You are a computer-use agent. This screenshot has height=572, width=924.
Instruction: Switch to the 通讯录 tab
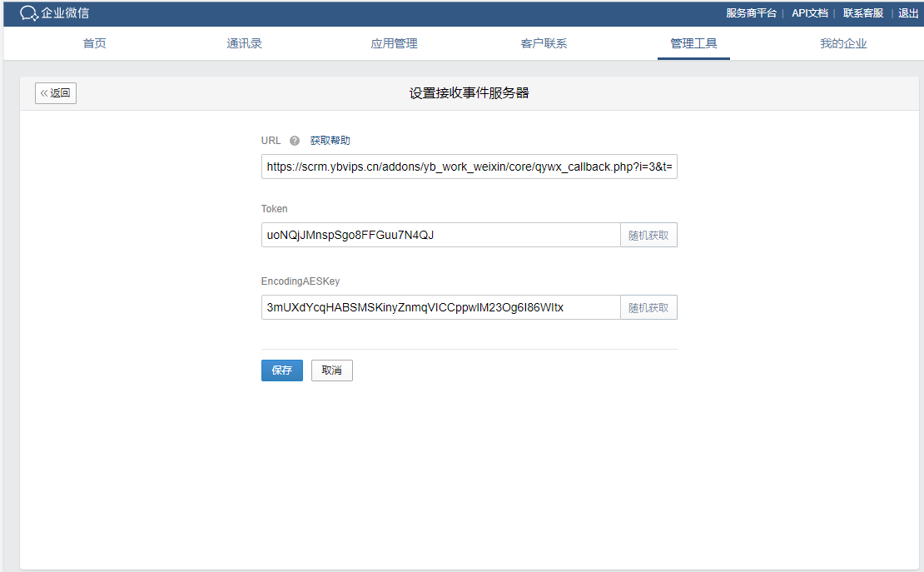pos(244,43)
